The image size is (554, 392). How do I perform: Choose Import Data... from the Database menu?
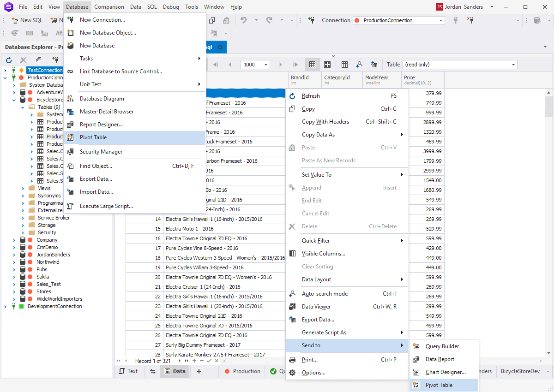click(134, 192)
